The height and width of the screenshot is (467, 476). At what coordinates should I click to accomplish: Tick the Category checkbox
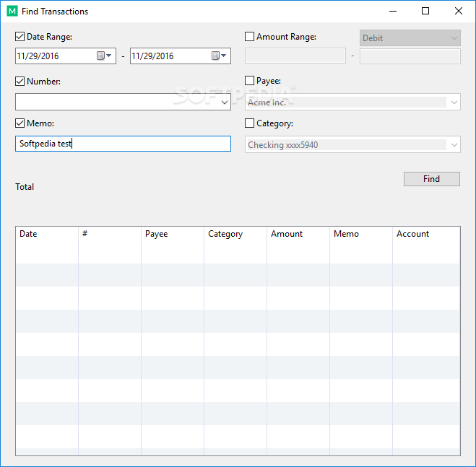click(x=249, y=123)
